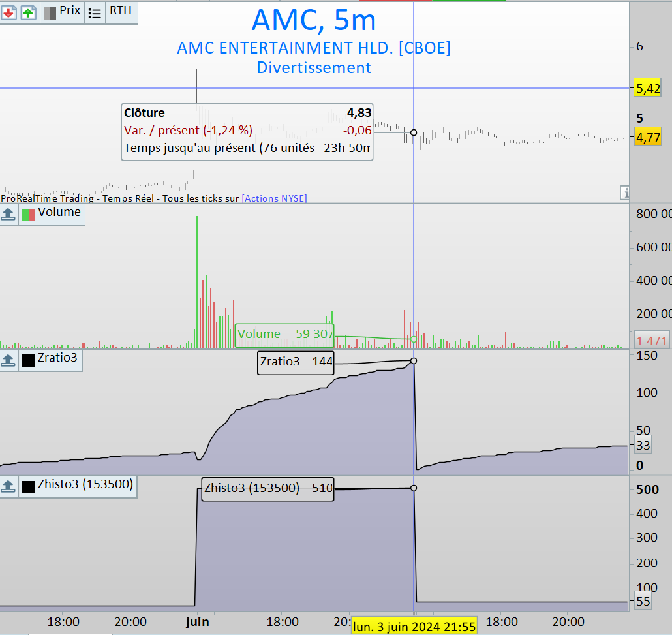Open the list-options icon next to Prix
Screen dimensions: 672x635
tap(95, 13)
